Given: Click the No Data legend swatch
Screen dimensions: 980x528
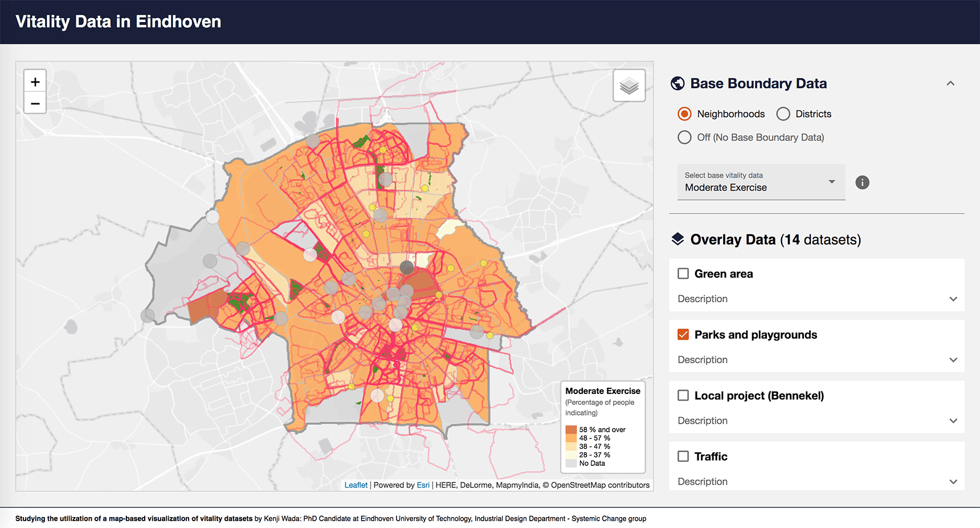Looking at the screenshot, I should pos(571,464).
